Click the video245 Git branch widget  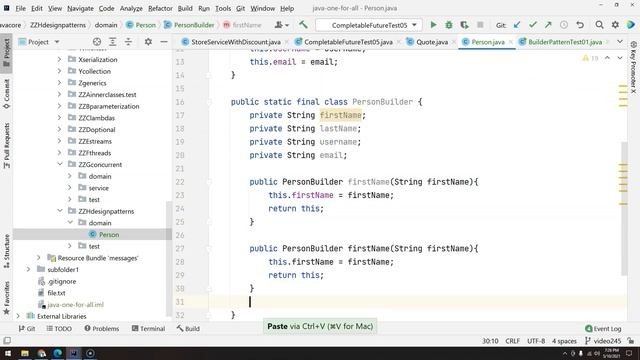pos(603,341)
